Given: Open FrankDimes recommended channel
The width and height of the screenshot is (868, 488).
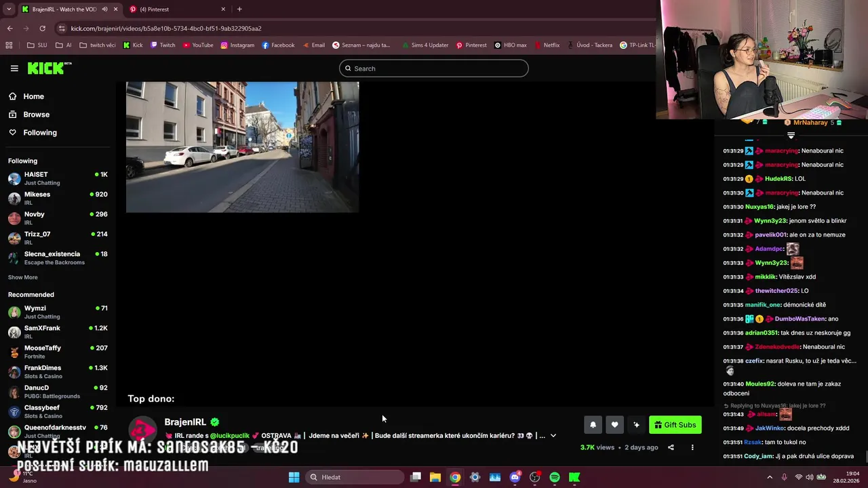Looking at the screenshot, I should point(58,371).
